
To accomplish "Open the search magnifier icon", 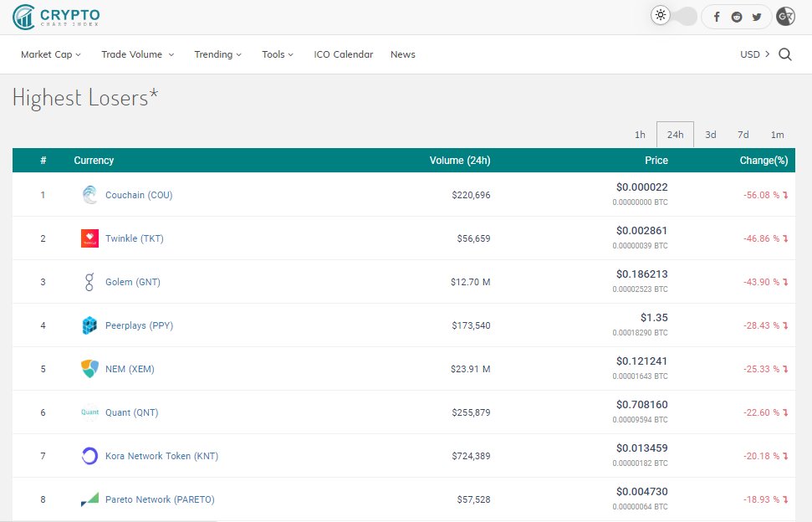I will point(785,54).
